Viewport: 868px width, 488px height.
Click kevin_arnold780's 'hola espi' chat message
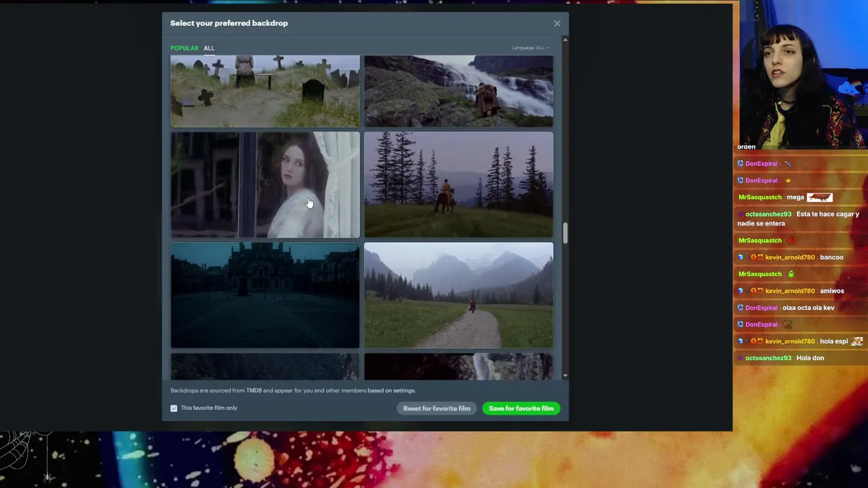coord(800,342)
